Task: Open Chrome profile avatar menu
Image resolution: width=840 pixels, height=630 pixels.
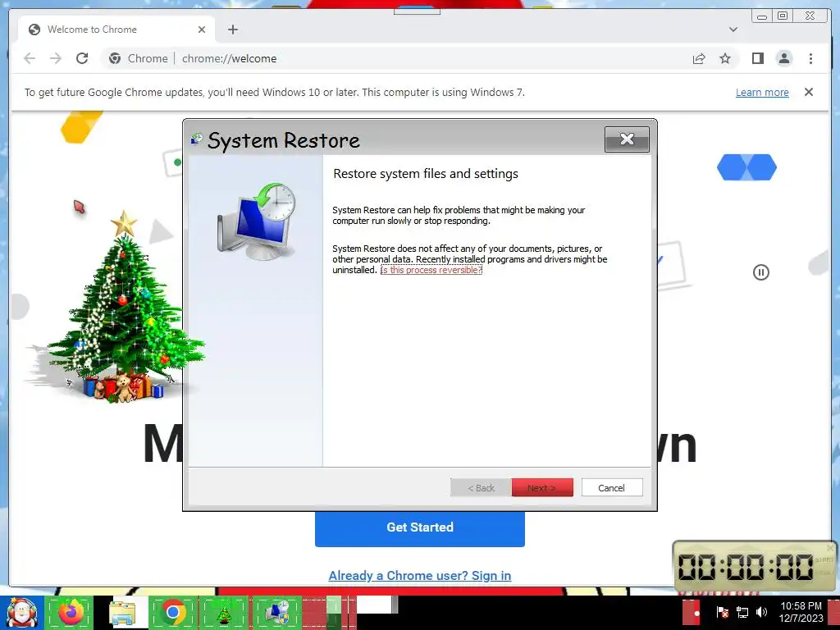Action: [x=783, y=58]
